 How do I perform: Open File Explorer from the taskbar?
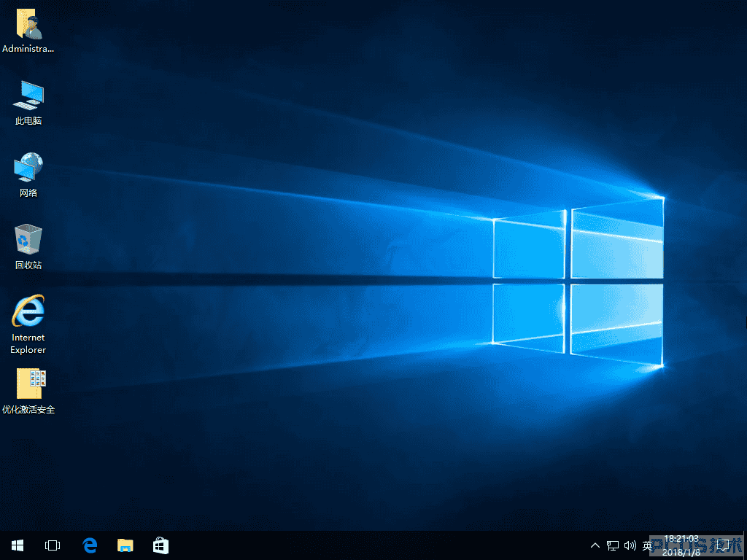pos(125,545)
